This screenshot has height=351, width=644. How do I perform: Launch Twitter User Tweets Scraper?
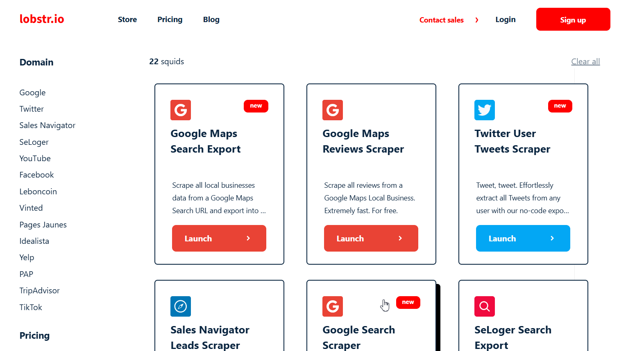(x=523, y=238)
